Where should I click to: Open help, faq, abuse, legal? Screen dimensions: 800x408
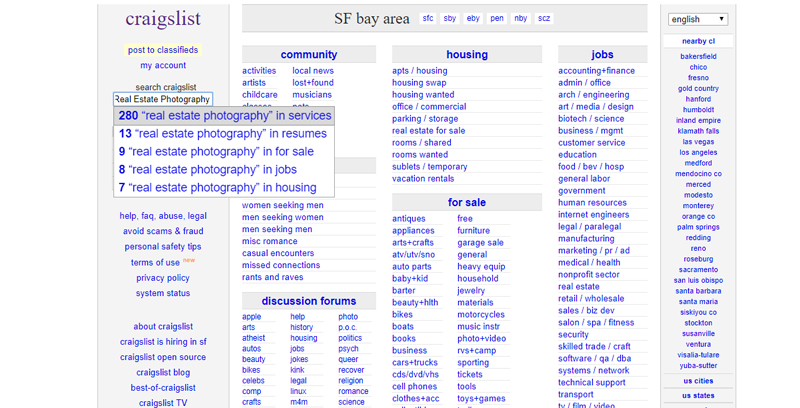[x=163, y=216]
